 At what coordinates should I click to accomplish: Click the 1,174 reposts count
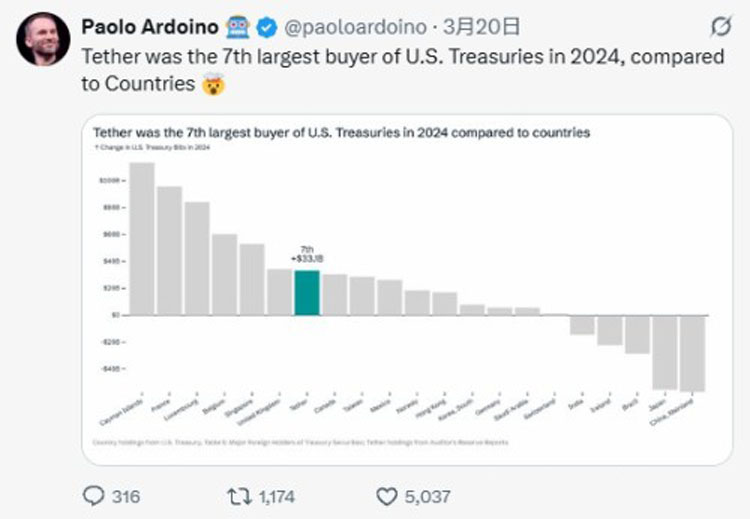(278, 495)
